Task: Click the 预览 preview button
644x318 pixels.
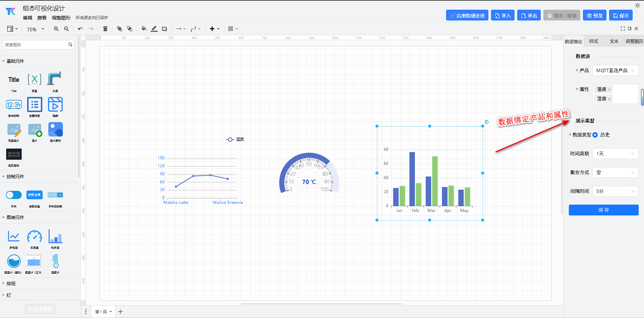Action: click(x=594, y=15)
